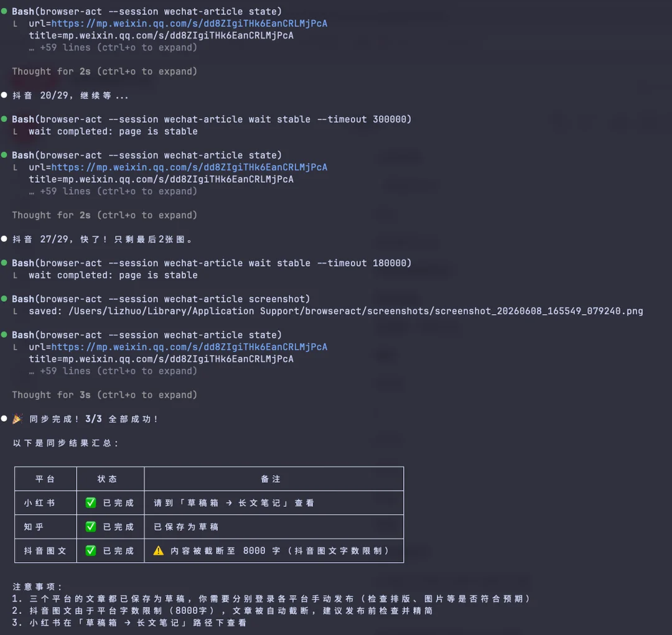672x635 pixels.
Task: Click the green bullet beside the timeout 180000 command
Action: [4, 262]
